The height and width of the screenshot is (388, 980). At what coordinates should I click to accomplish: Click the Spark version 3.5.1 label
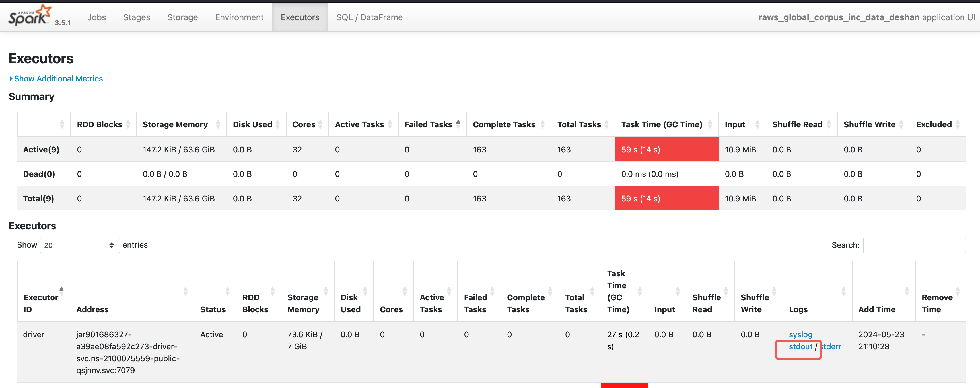point(62,23)
